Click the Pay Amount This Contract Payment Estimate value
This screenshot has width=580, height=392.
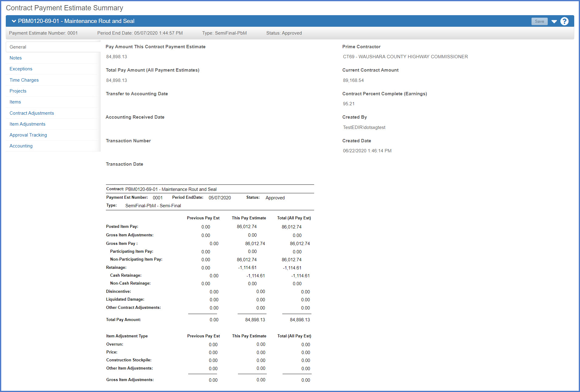[117, 57]
